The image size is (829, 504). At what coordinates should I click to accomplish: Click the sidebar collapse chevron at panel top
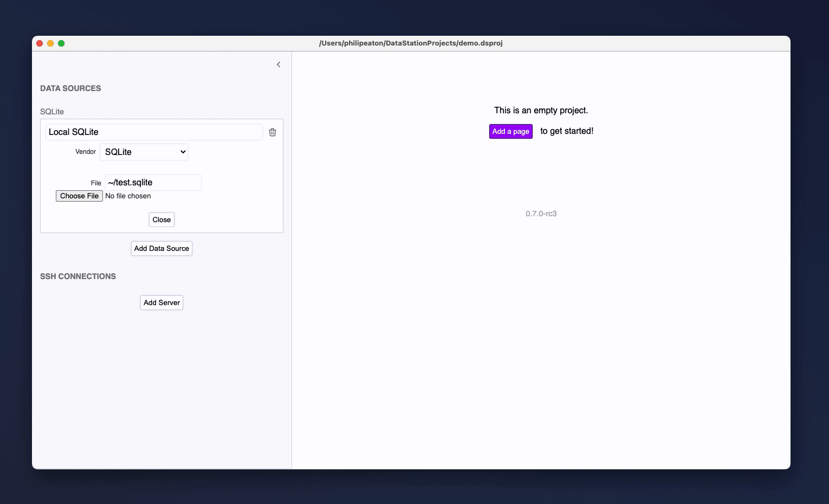[x=279, y=64]
